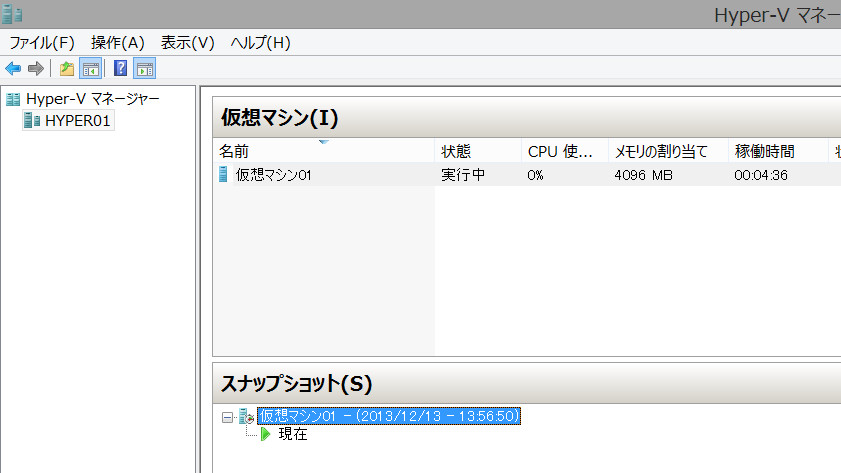Click the 仮想マシン(I) panel heading
The width and height of the screenshot is (841, 473).
pyautogui.click(x=279, y=117)
